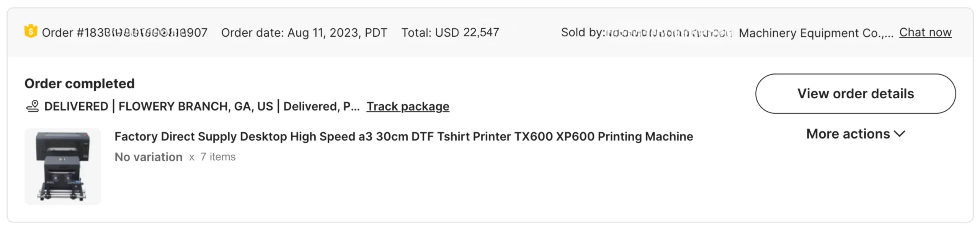Open the DTF printer product thumbnail
Viewport: 980px width, 231px height.
tap(63, 166)
